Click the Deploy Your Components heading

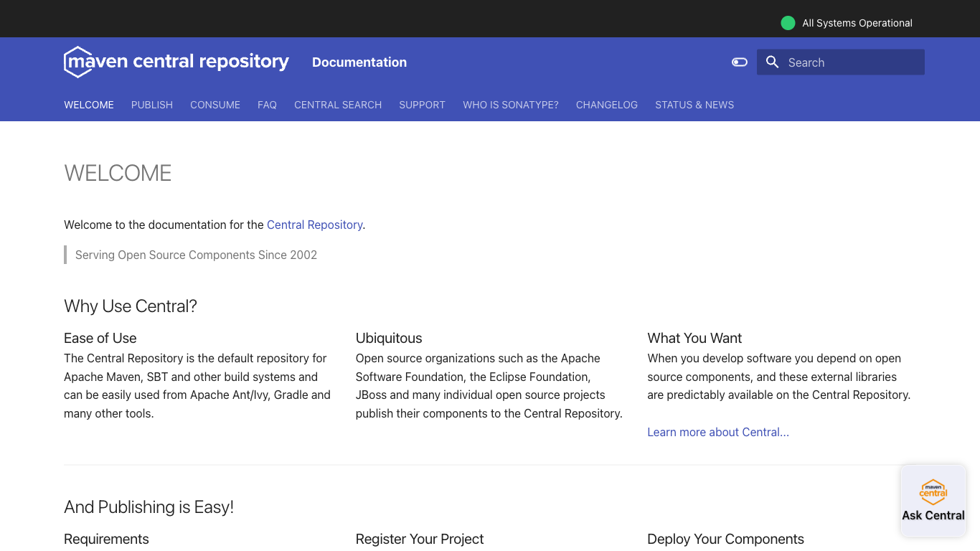pyautogui.click(x=725, y=539)
